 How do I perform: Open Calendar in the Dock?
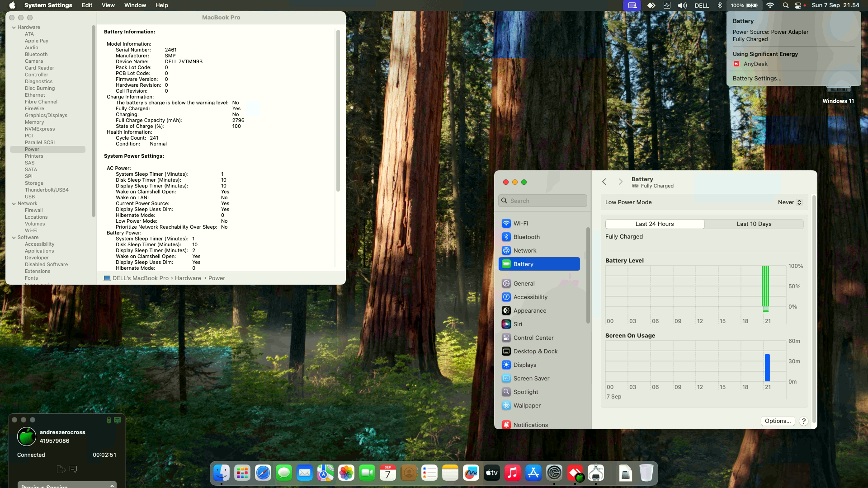(x=388, y=473)
